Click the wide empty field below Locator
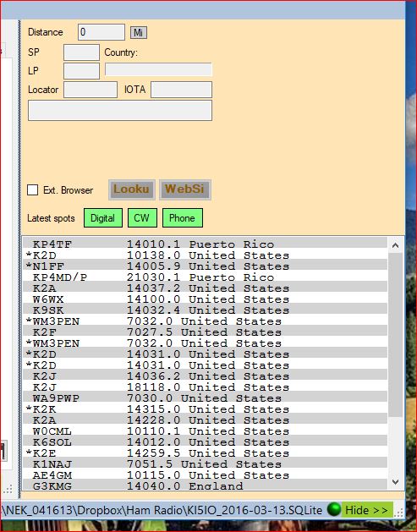This screenshot has height=532, width=417. [120, 110]
